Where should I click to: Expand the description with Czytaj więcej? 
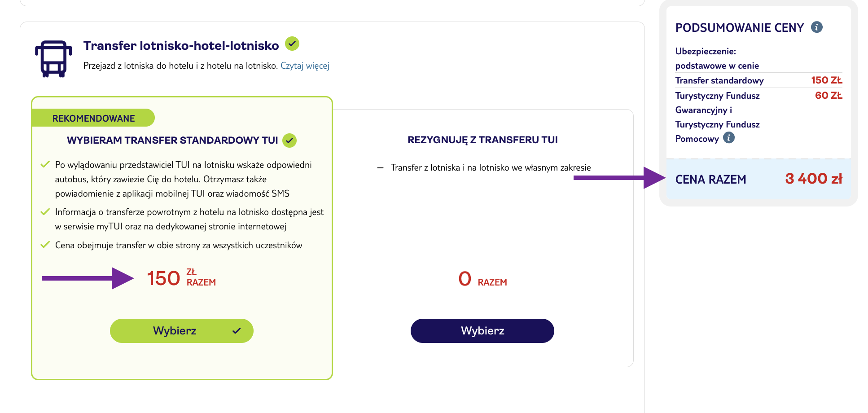[x=305, y=66]
